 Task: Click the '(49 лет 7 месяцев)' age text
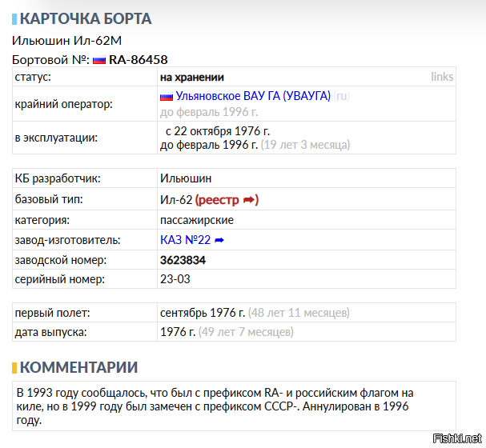[246, 332]
